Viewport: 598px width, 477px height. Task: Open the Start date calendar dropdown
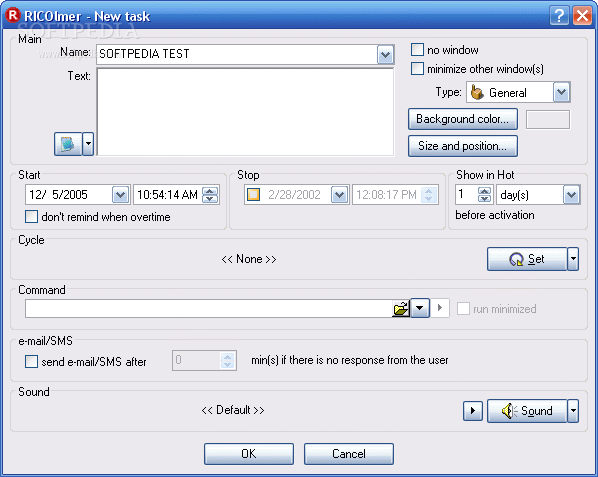(120, 195)
